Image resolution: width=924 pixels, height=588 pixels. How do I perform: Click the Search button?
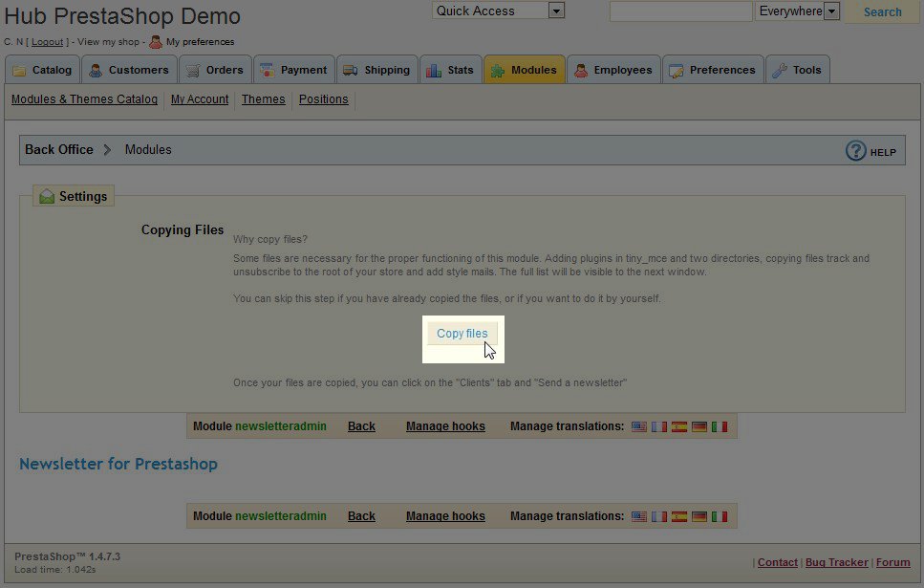pos(882,12)
